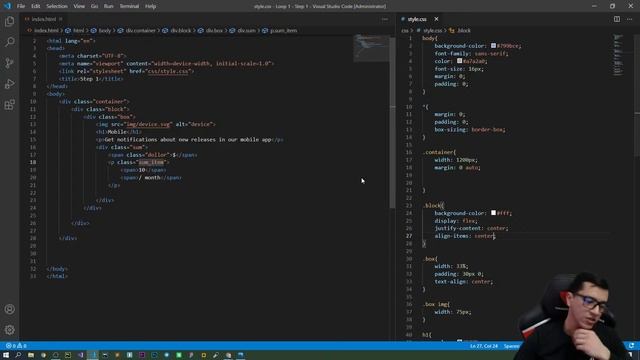Click the text-align: center line
640x360 pixels.
464,281
